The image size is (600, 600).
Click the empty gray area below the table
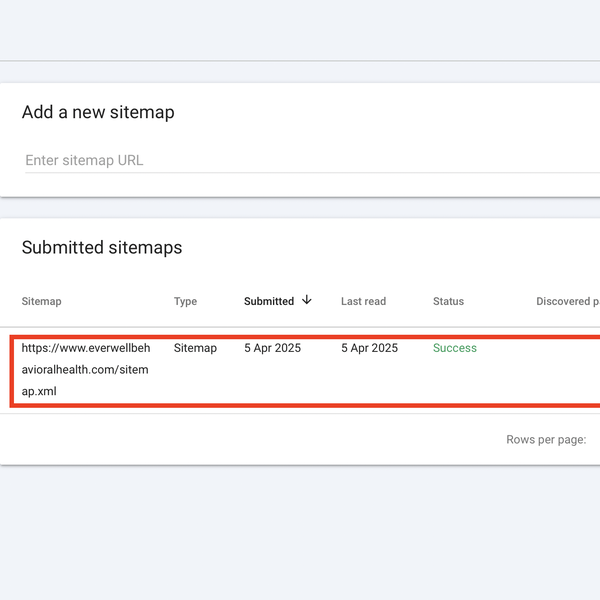pyautogui.click(x=300, y=530)
